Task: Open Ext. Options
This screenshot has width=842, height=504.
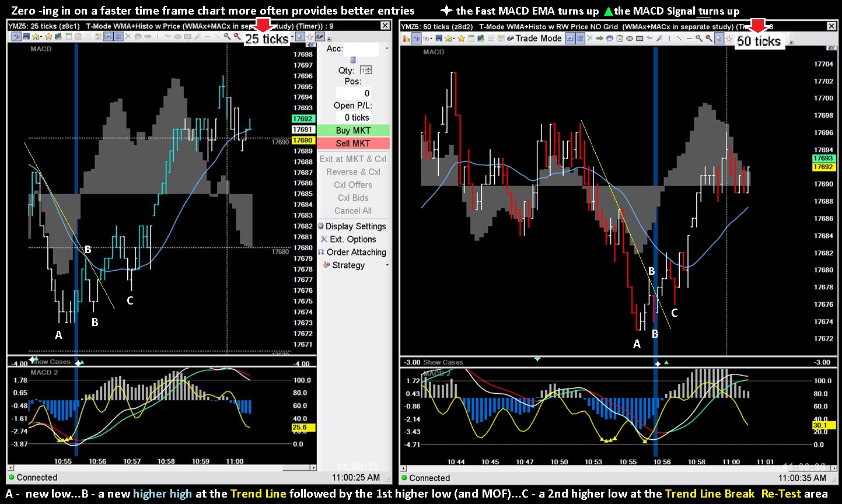Action: click(348, 239)
